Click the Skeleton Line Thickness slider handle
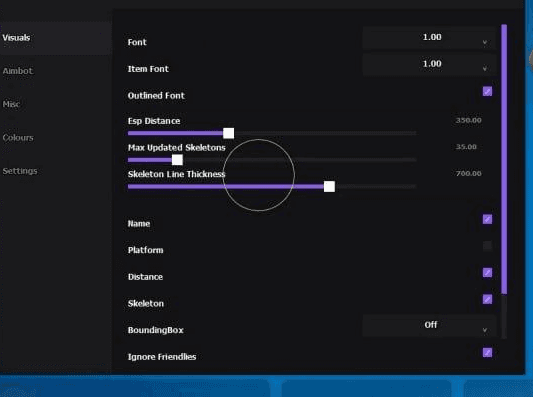 [x=329, y=187]
